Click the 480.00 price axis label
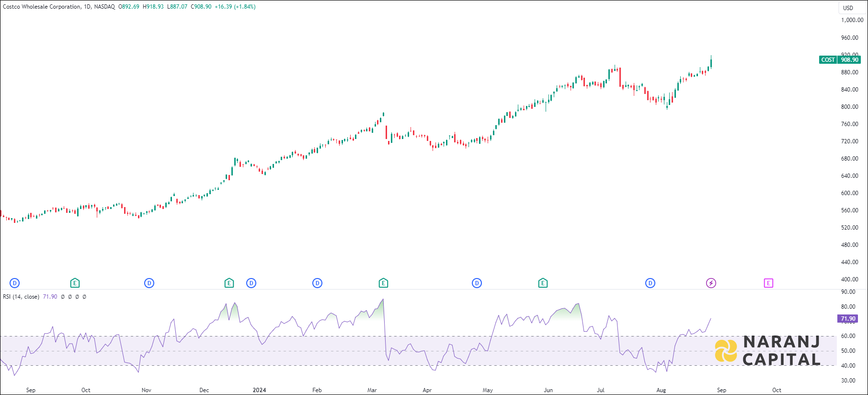The width and height of the screenshot is (868, 395). (x=850, y=245)
